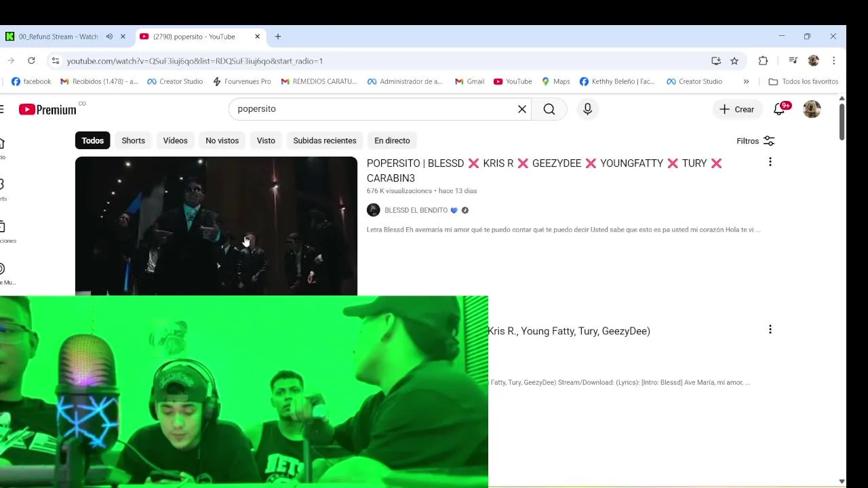Go to YouTube Premium home logo
Viewport: 868px width, 488px height.
(x=47, y=109)
